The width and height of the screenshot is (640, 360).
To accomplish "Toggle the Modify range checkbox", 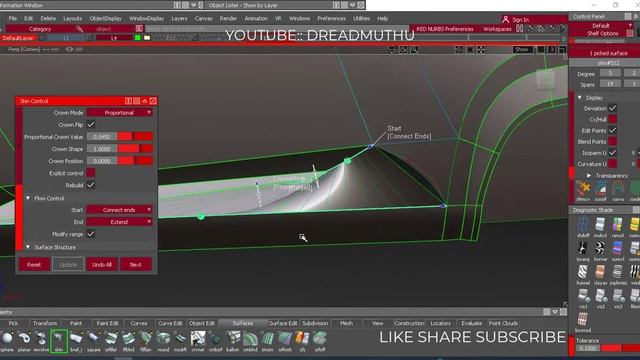I will 91,234.
